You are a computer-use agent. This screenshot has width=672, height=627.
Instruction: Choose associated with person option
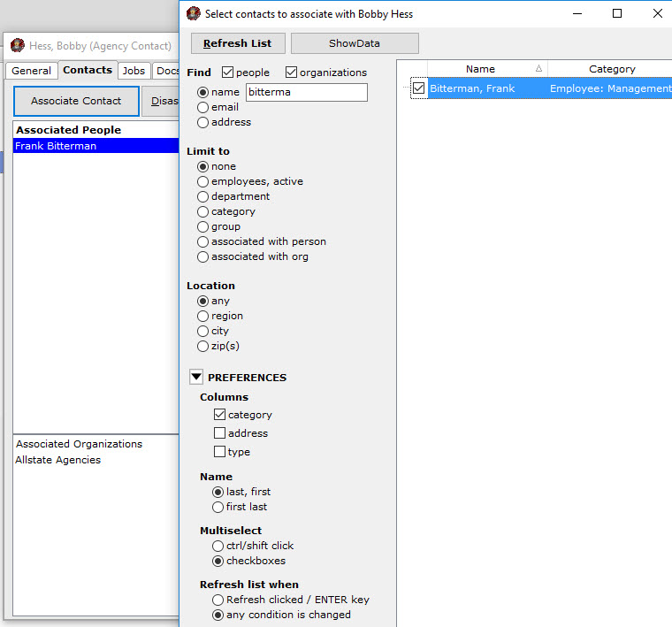(202, 241)
